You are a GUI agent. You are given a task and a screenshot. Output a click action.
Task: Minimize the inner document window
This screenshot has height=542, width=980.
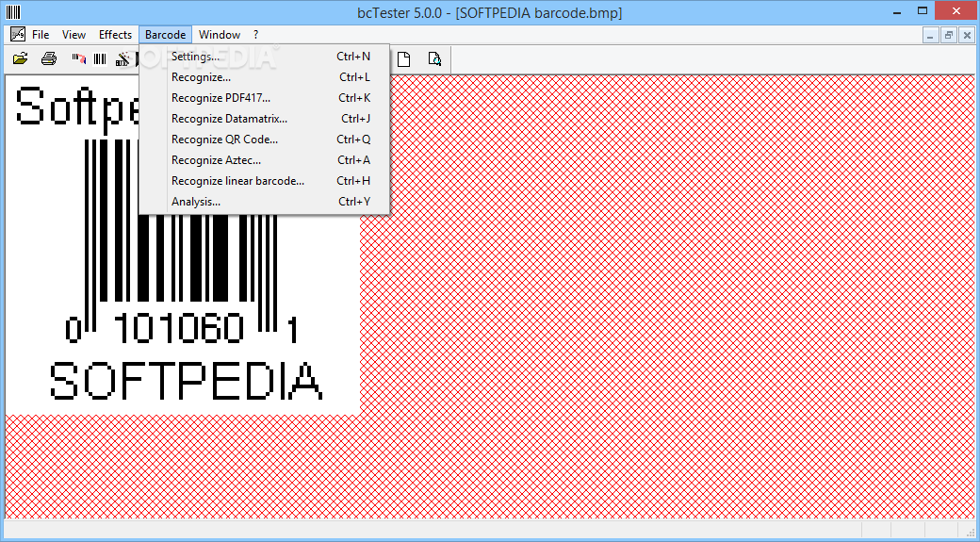click(931, 36)
